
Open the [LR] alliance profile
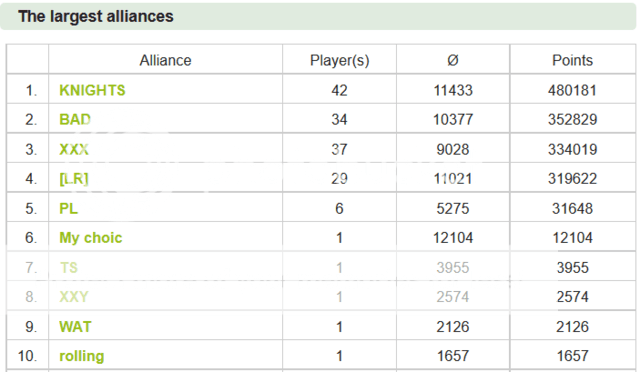(74, 179)
